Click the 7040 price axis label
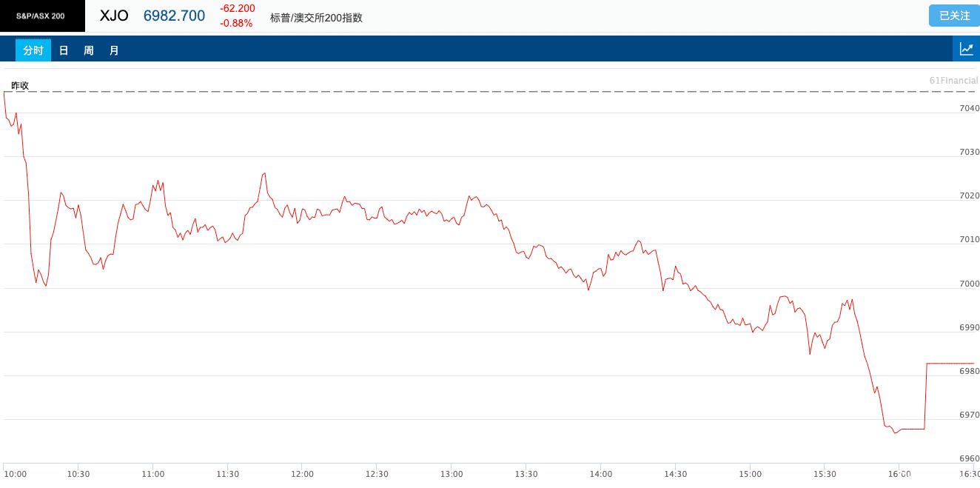 [x=969, y=108]
